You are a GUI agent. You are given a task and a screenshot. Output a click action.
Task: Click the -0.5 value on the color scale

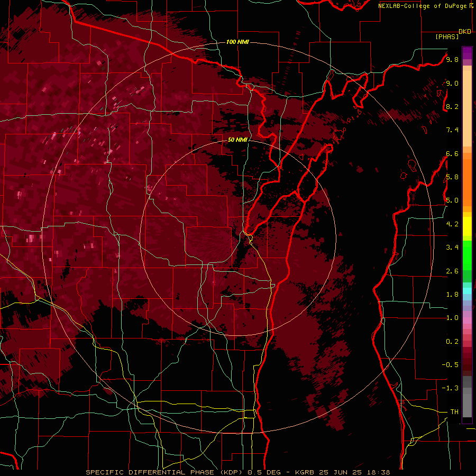[x=451, y=365]
